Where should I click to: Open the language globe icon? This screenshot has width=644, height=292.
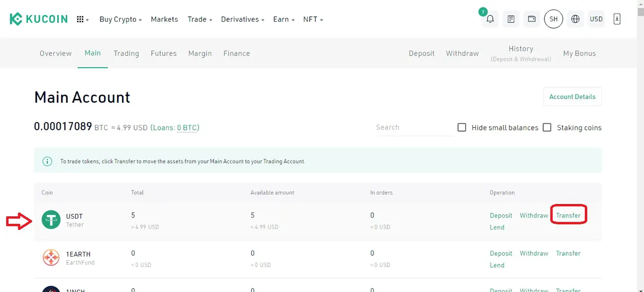[x=575, y=19]
